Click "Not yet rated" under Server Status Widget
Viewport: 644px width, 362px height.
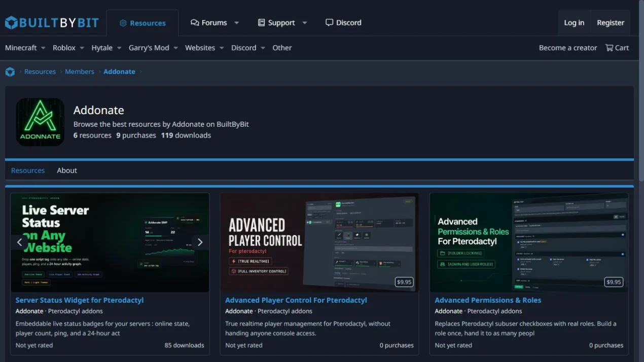click(34, 345)
